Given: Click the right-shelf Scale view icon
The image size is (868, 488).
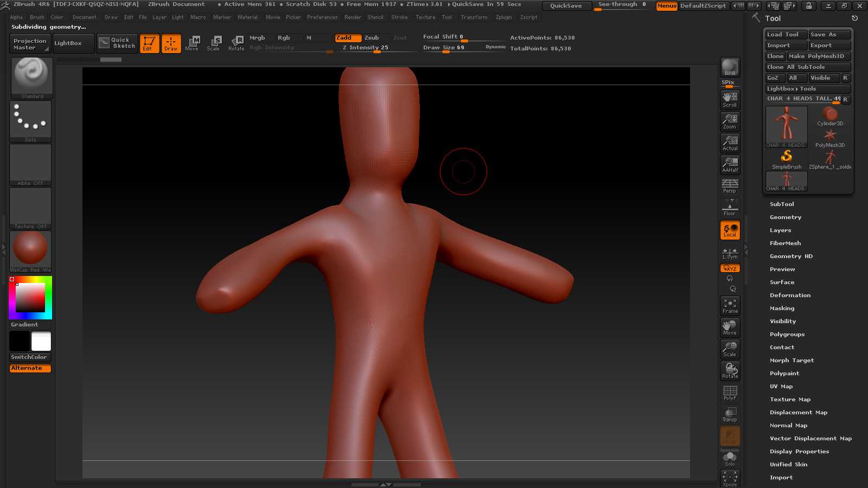Looking at the screenshot, I should click(x=730, y=349).
